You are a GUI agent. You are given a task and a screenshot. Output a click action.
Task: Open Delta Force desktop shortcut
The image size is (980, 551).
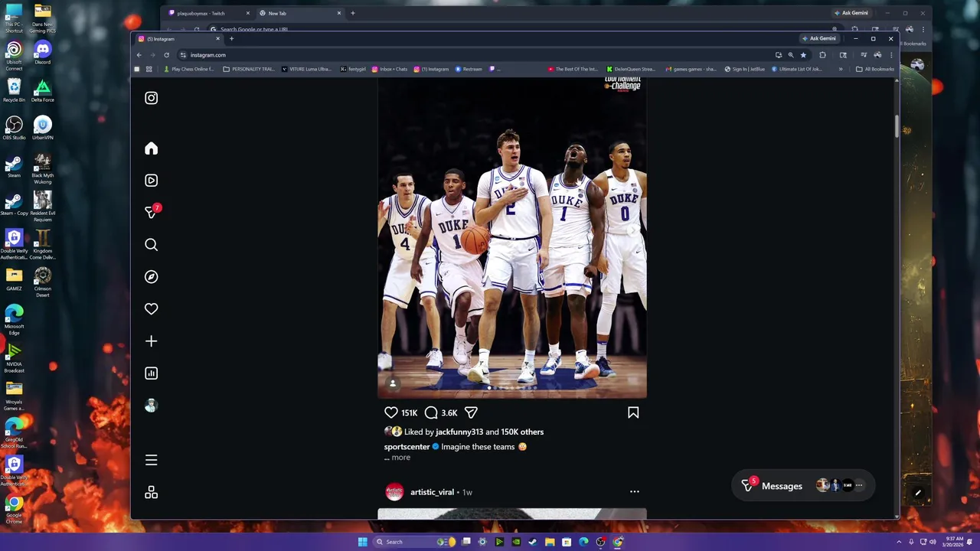coord(43,90)
